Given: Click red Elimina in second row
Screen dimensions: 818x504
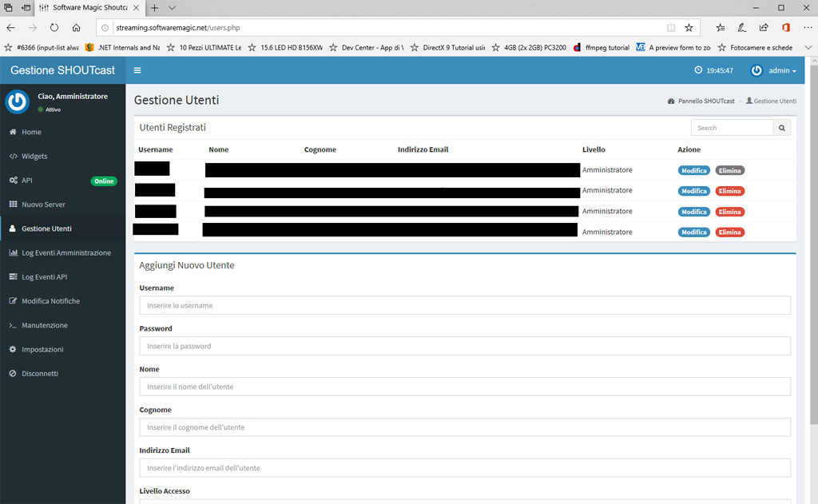Looking at the screenshot, I should pos(729,191).
